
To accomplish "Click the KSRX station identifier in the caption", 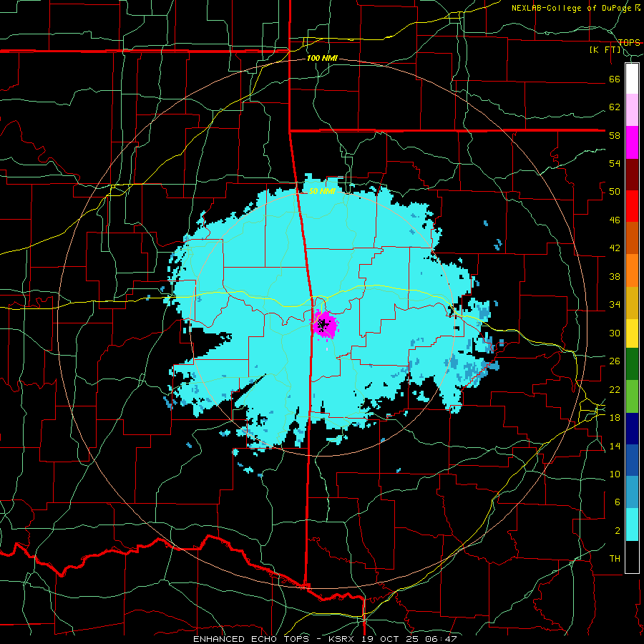I will coord(343,639).
